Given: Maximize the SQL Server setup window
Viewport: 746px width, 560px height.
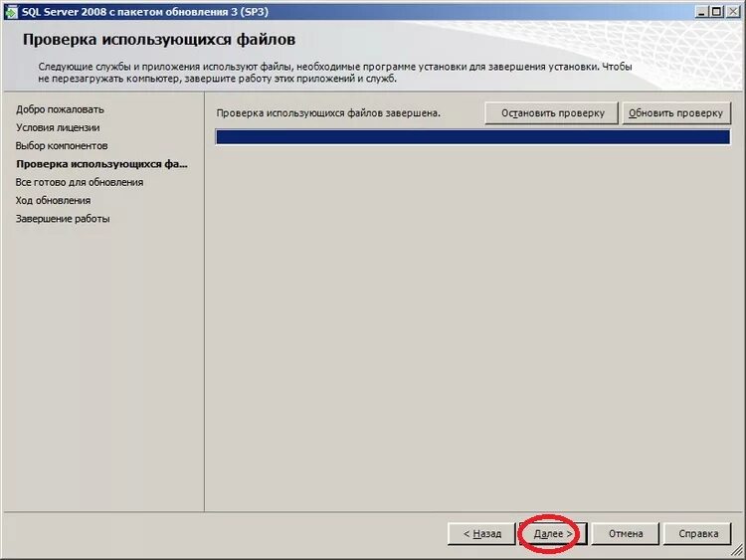Looking at the screenshot, I should (716, 11).
